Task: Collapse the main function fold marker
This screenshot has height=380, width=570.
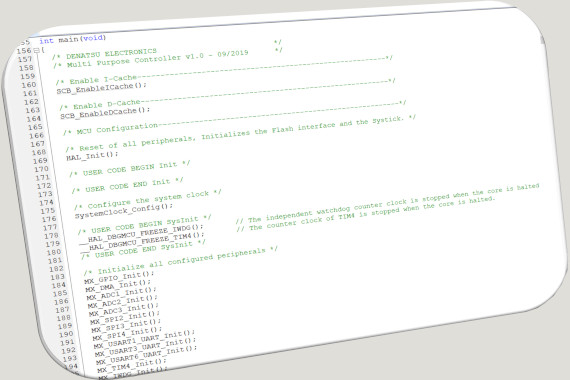Action: pos(36,51)
